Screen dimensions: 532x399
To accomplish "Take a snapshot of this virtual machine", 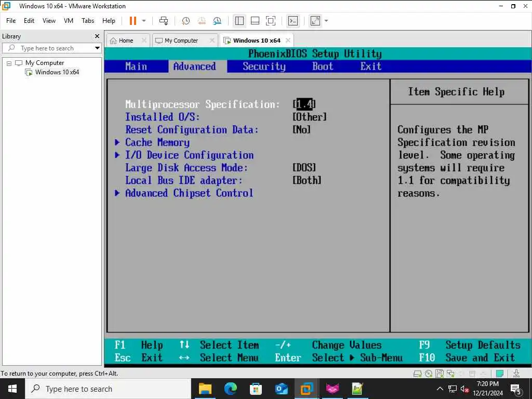I will click(185, 21).
